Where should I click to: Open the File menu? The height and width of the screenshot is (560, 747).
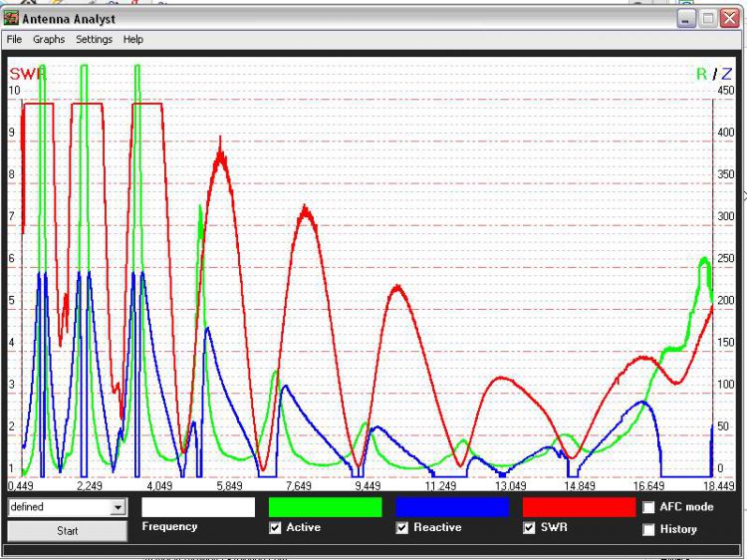(14, 39)
